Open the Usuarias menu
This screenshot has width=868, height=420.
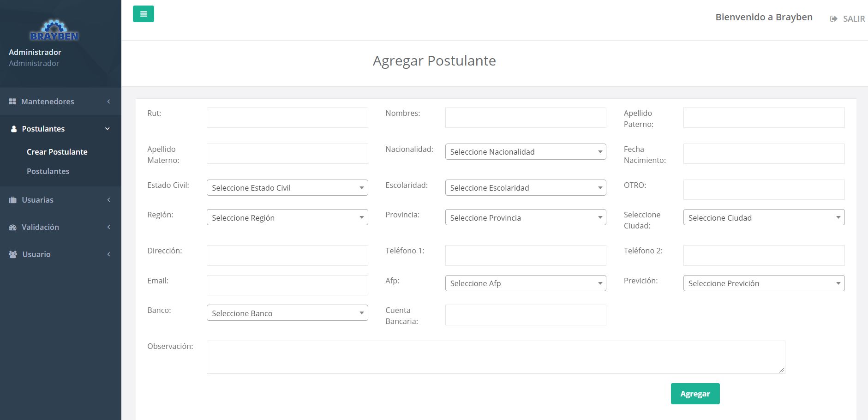pyautogui.click(x=60, y=200)
